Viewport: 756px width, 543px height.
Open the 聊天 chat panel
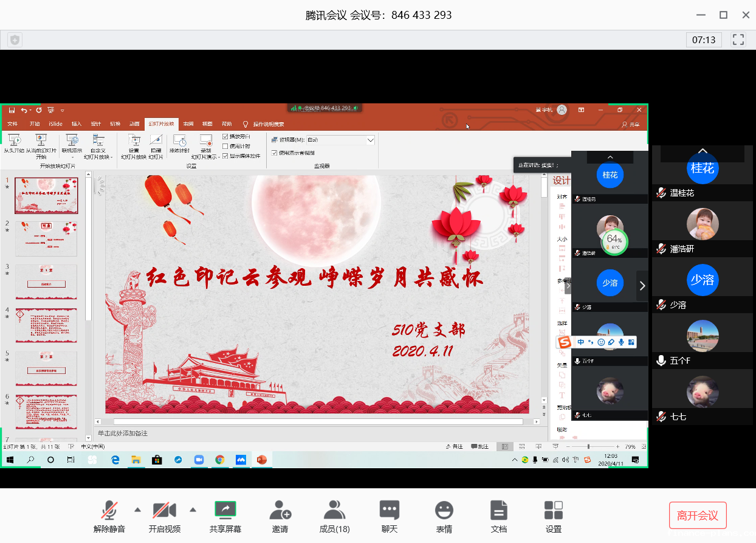point(389,516)
